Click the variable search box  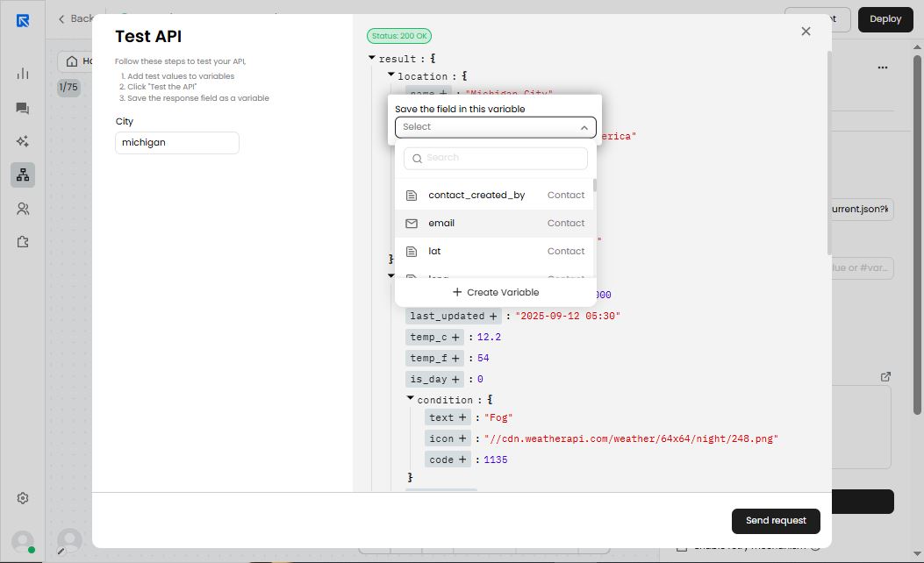click(496, 158)
